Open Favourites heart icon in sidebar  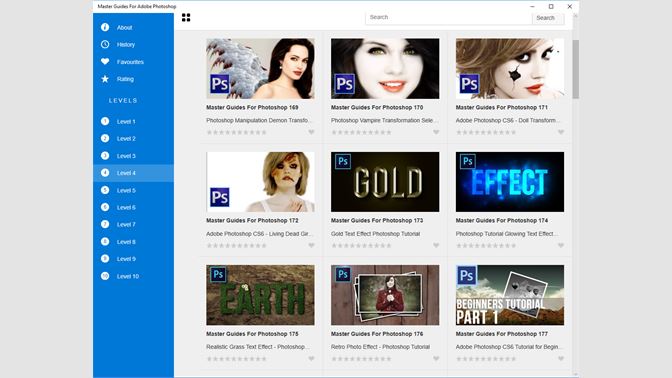point(105,62)
